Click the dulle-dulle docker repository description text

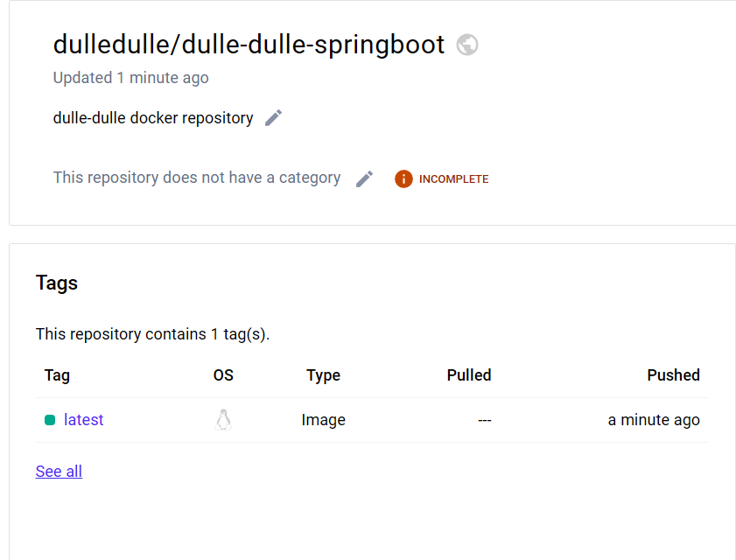153,118
